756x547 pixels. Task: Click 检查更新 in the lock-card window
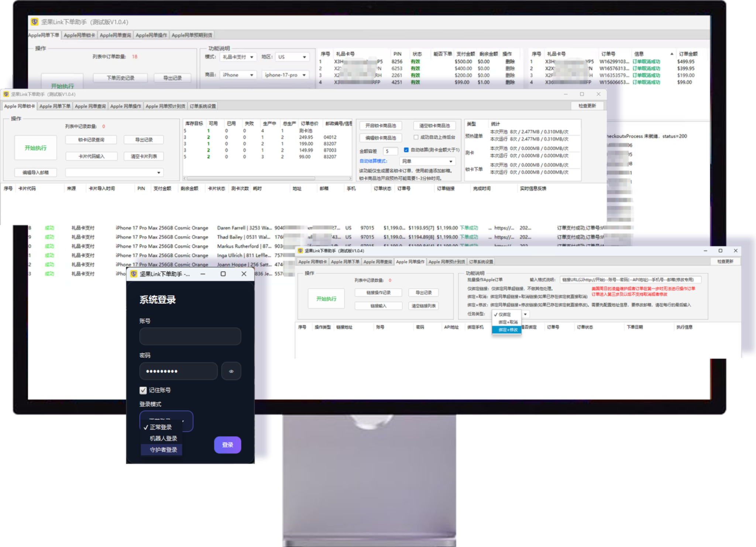click(x=587, y=106)
